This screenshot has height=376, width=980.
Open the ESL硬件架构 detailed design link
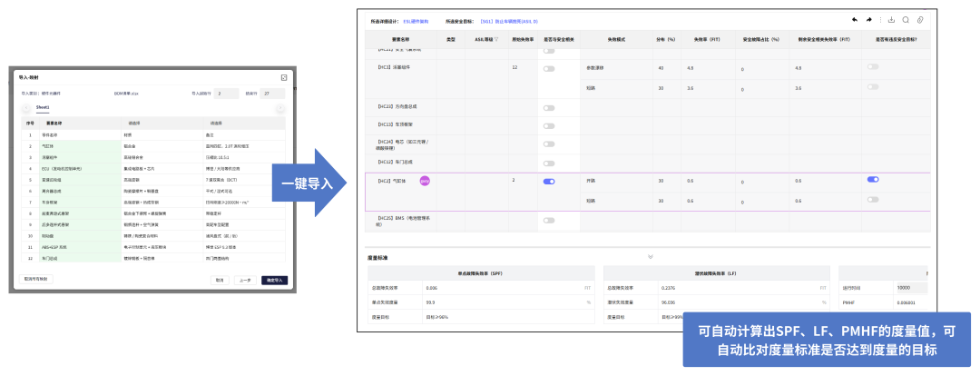[x=416, y=21]
